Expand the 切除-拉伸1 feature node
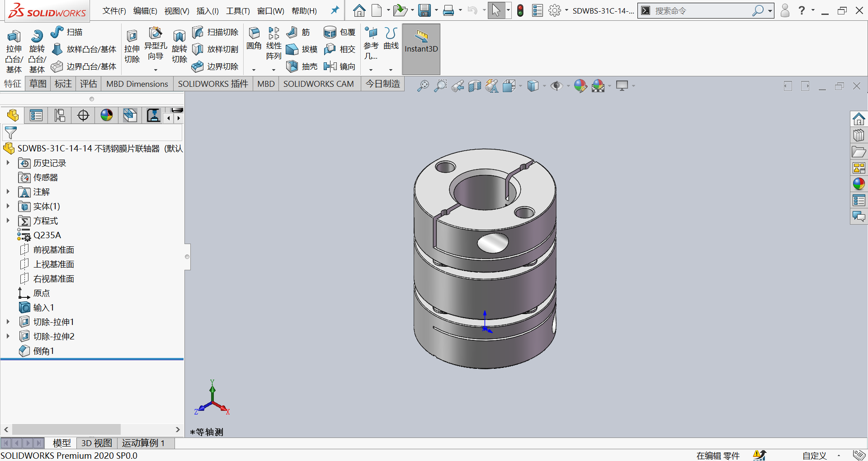The image size is (868, 461). coord(8,322)
